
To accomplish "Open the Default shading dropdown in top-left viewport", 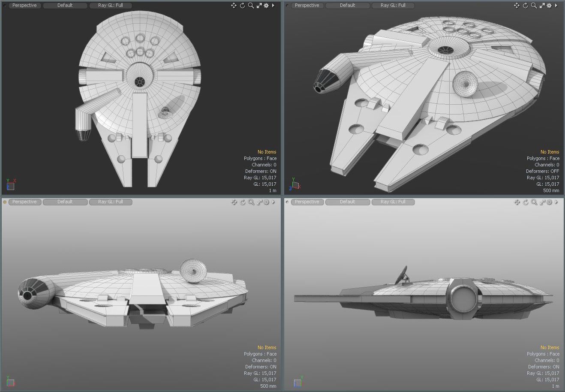I will point(65,6).
